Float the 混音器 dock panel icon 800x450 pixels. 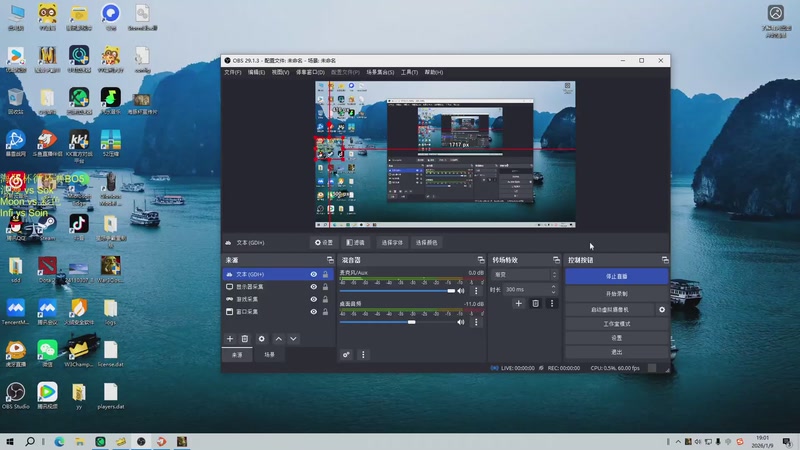tap(481, 260)
